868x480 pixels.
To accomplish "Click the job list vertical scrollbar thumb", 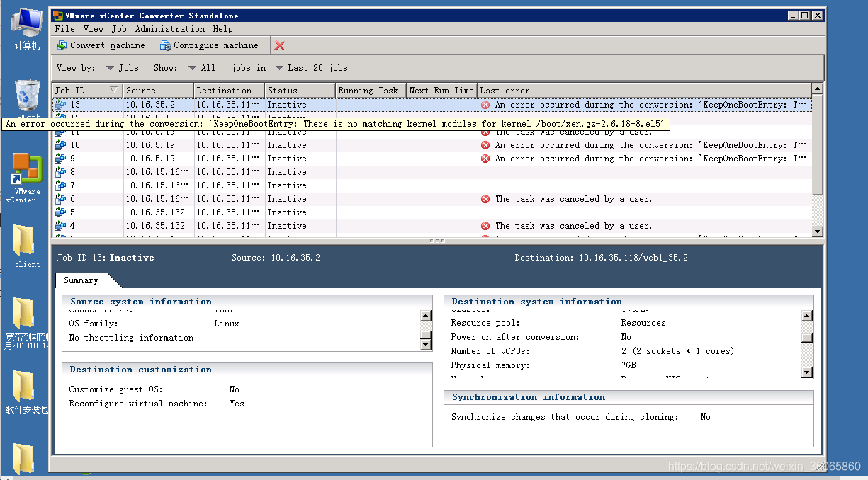I will tap(817, 144).
